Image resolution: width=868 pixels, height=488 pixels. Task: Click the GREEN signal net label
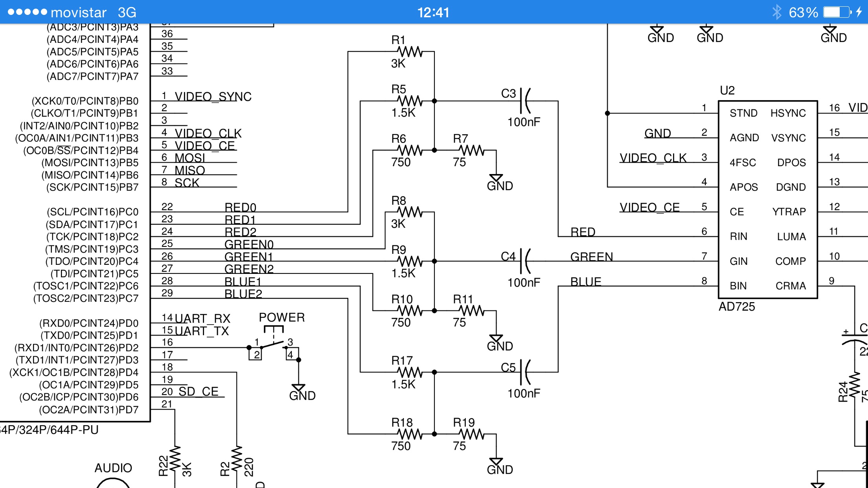591,257
